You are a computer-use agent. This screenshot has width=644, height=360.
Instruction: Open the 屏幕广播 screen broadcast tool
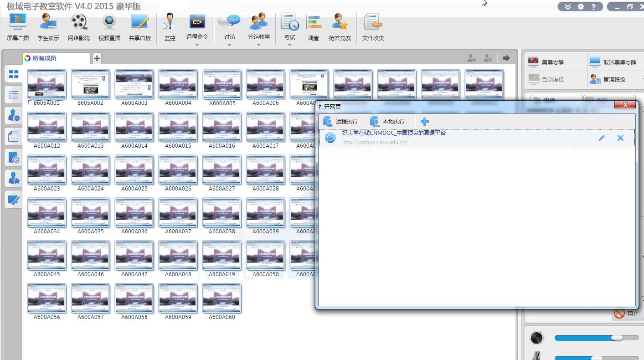[18, 27]
